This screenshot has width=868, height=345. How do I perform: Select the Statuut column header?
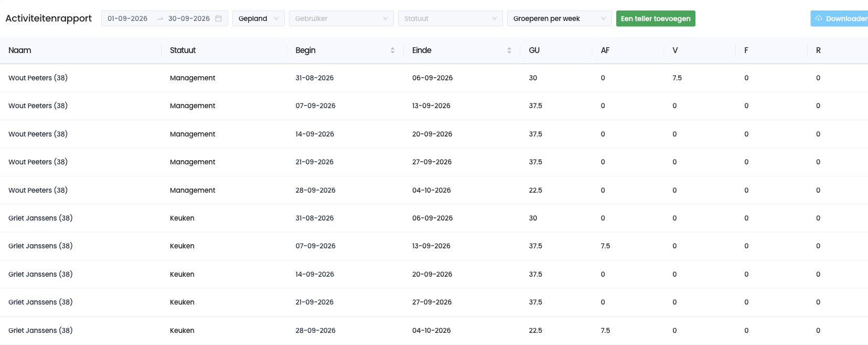(x=183, y=50)
